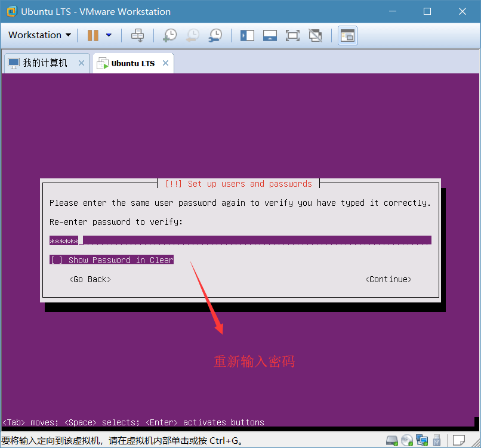481x448 pixels.
Task: Close the Ubuntu LTS tab
Action: pyautogui.click(x=165, y=63)
